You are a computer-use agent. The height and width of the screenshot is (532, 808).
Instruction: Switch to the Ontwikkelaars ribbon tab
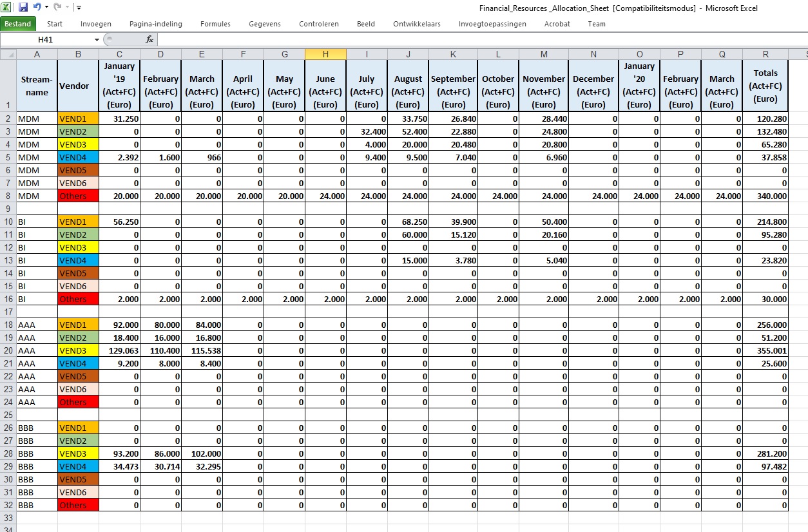[417, 24]
